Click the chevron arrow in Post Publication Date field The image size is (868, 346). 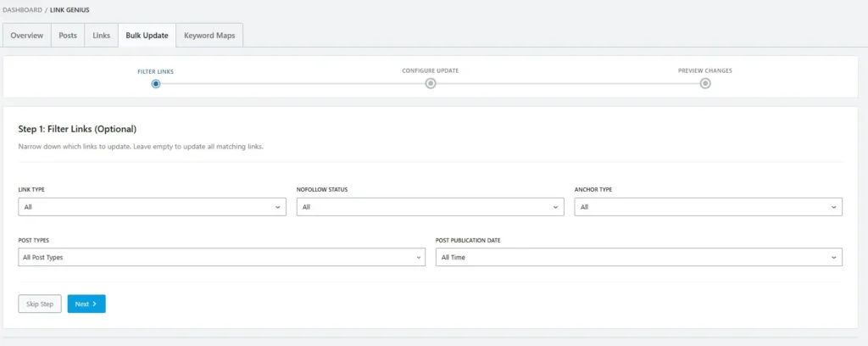835,257
